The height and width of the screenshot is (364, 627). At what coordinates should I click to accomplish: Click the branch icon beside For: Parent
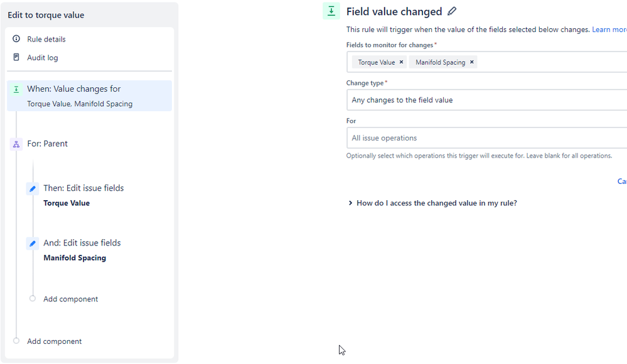pos(16,144)
